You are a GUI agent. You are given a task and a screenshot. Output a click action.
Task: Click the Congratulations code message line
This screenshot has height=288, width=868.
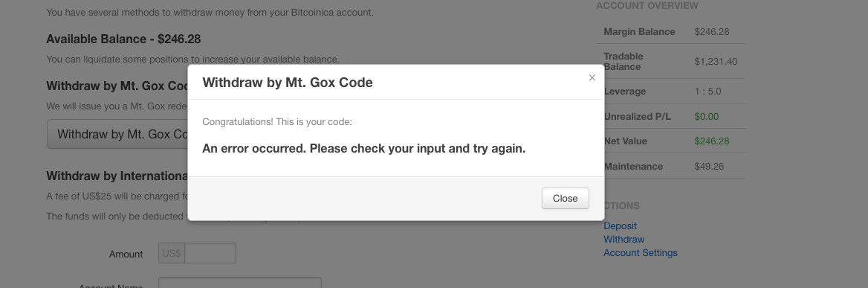(x=276, y=122)
